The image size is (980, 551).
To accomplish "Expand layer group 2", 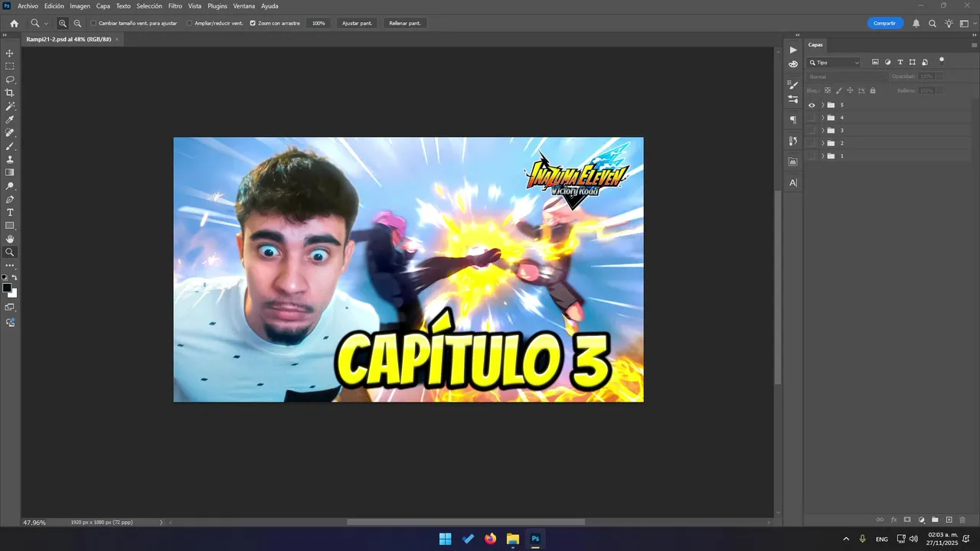I will (x=822, y=143).
